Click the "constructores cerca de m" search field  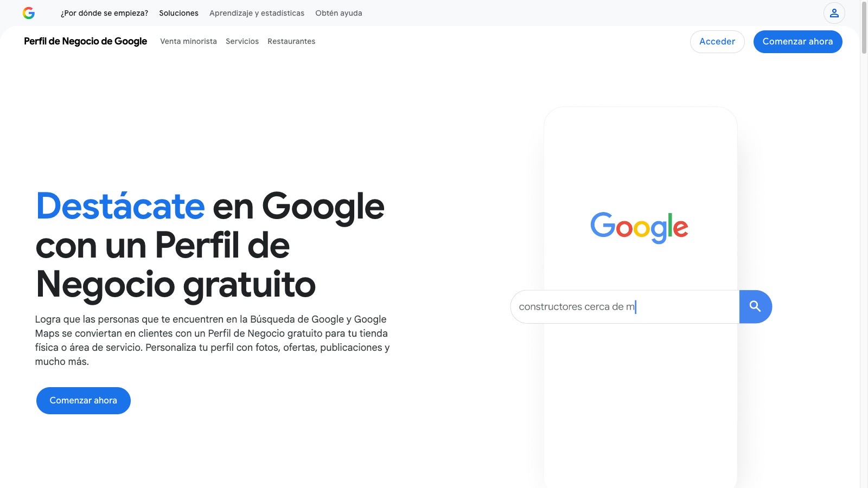coord(625,307)
